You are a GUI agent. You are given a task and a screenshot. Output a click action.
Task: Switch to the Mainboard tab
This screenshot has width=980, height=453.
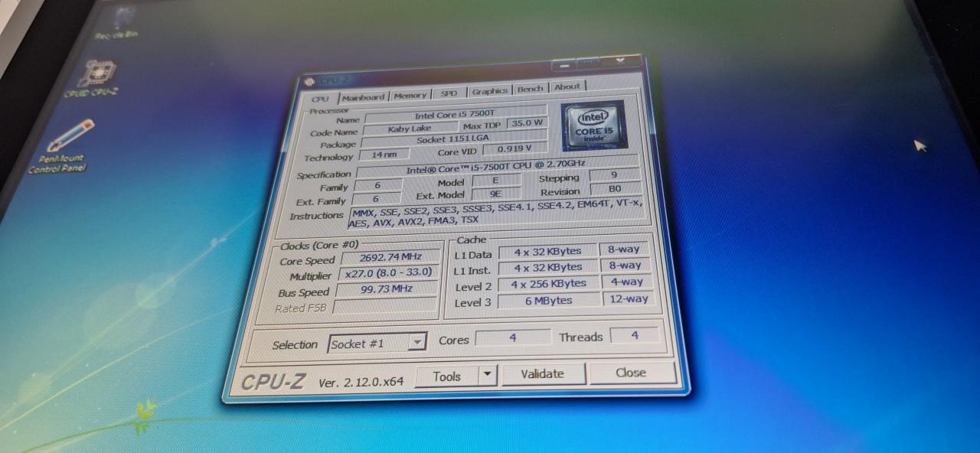pos(364,97)
